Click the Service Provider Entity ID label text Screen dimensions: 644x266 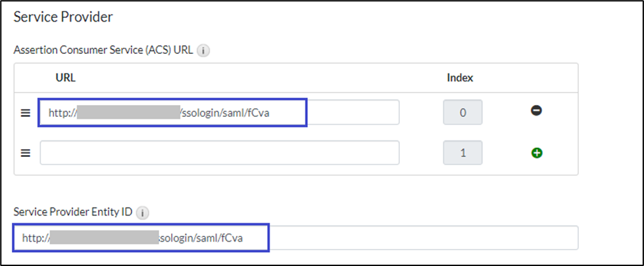pyautogui.click(x=74, y=213)
